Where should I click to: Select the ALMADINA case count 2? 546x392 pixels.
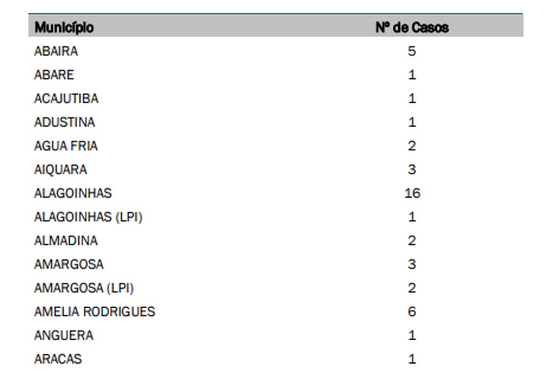(412, 241)
